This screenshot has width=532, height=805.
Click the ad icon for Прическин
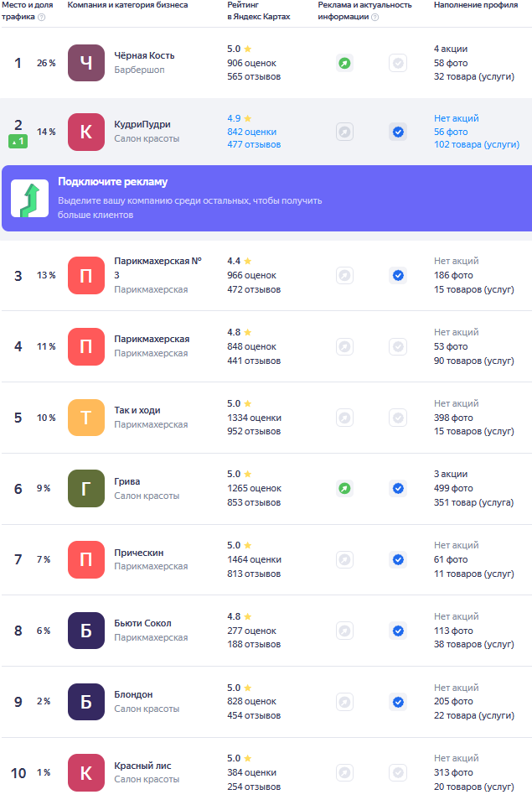[344, 559]
